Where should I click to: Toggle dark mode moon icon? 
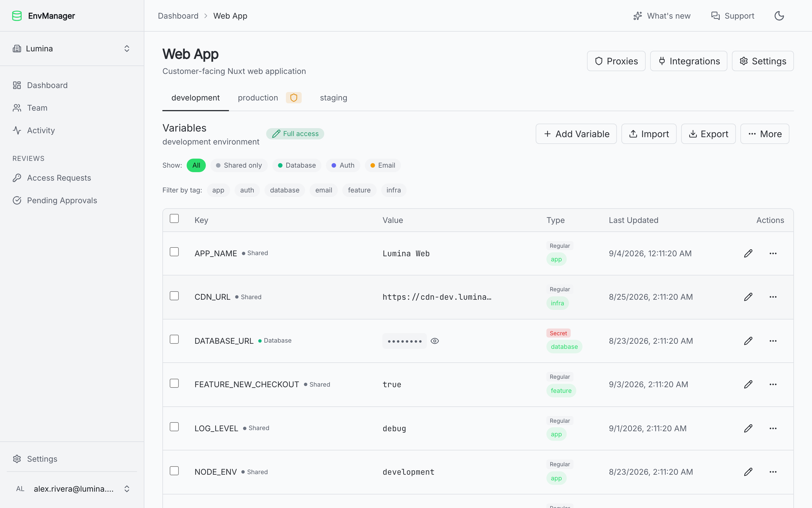click(x=779, y=16)
